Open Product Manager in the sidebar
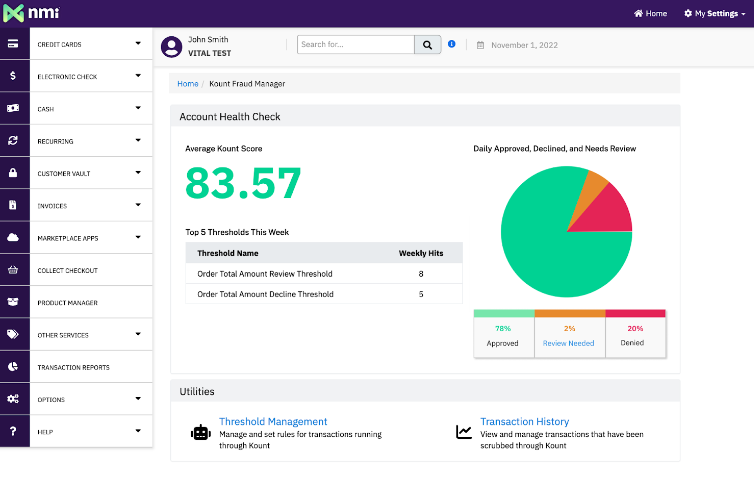Viewport: 754px width, 482px height. tap(67, 303)
